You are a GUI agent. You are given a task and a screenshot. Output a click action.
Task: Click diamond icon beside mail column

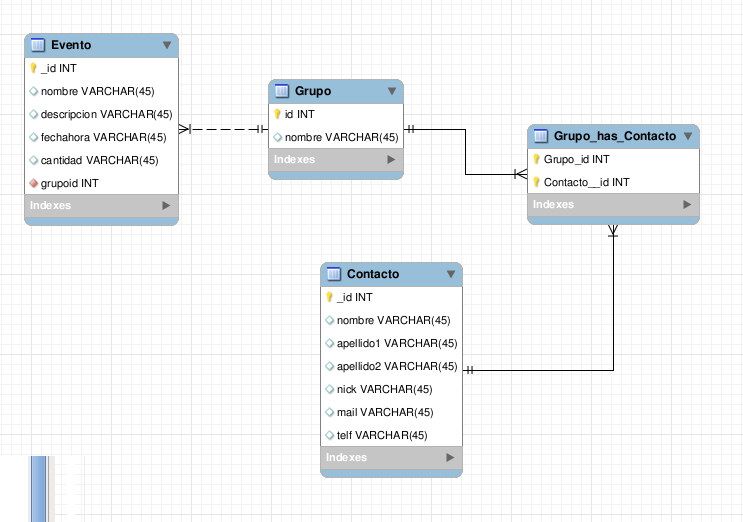[330, 412]
